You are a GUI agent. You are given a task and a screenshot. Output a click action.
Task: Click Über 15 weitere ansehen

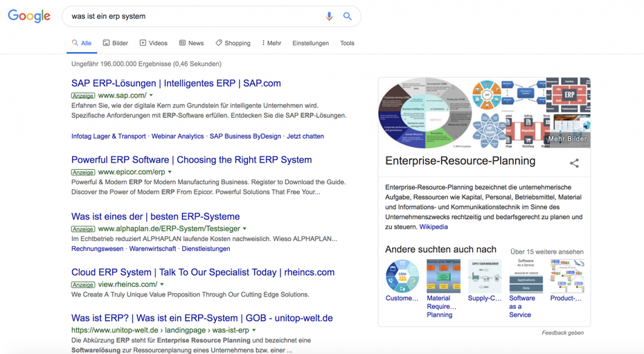[546, 251]
